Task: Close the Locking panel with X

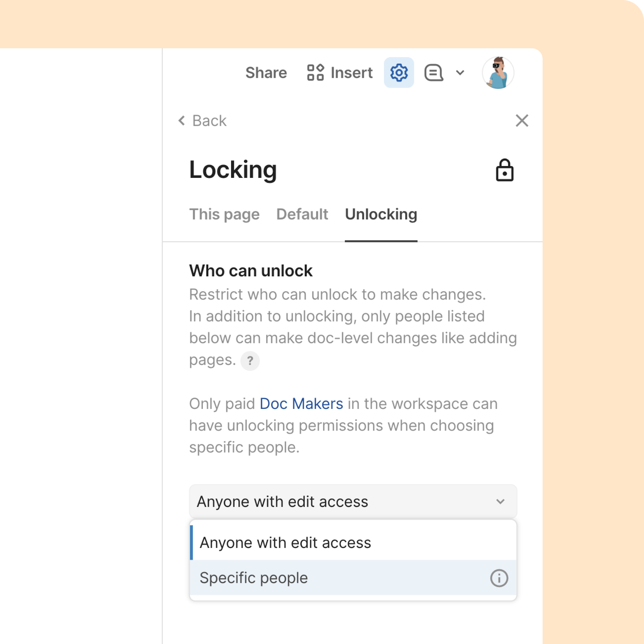Action: click(x=522, y=121)
